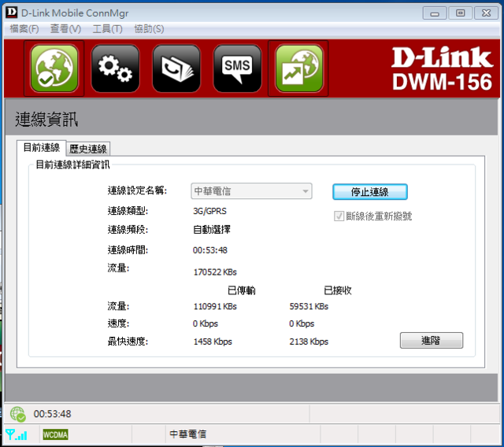504x447 pixels.
Task: Click the D-Link app title bar logo
Action: point(12,13)
